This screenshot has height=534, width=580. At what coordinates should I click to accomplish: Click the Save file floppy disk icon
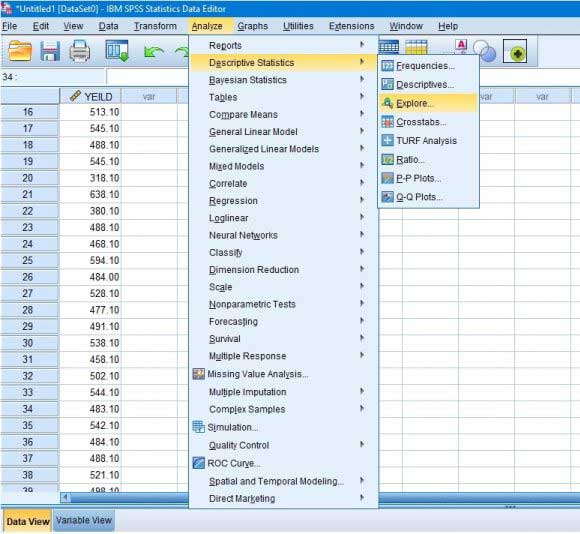coord(50,51)
